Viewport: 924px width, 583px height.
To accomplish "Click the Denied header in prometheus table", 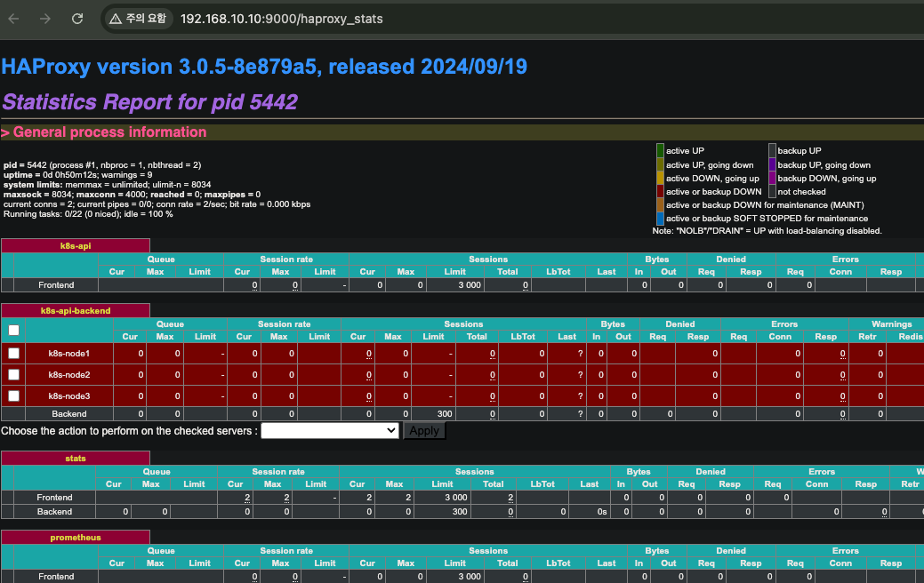I will click(731, 551).
